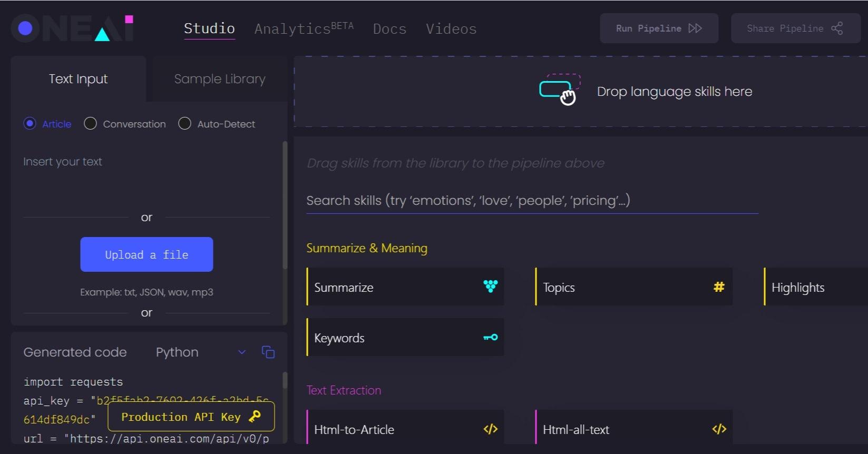Select the Highlights skill card

[816, 287]
